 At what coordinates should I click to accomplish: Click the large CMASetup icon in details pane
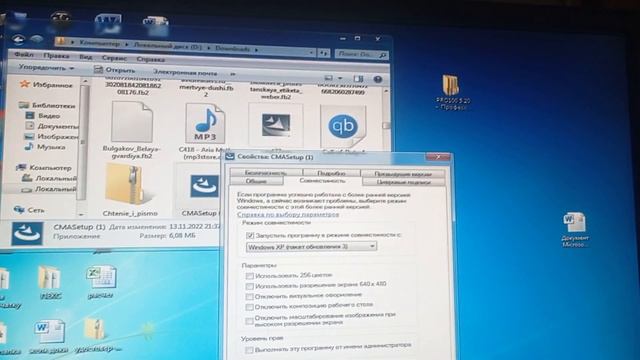coord(27,233)
